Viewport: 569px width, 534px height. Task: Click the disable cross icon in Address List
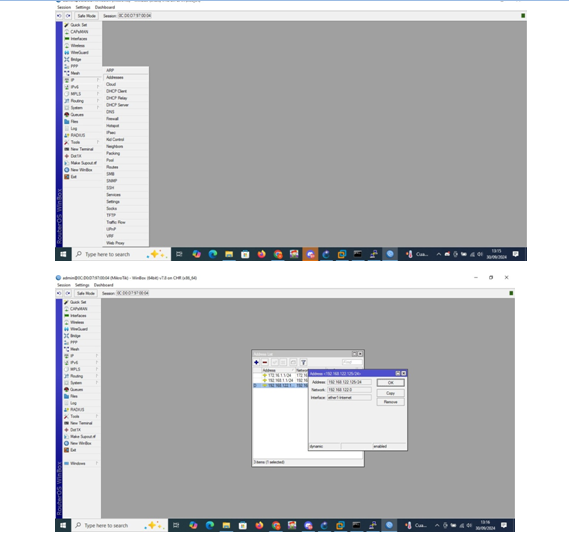(x=283, y=362)
